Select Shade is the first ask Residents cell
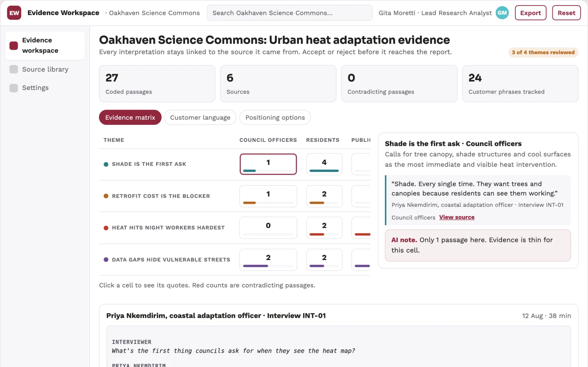Image resolution: width=588 pixels, height=367 pixels. point(324,164)
